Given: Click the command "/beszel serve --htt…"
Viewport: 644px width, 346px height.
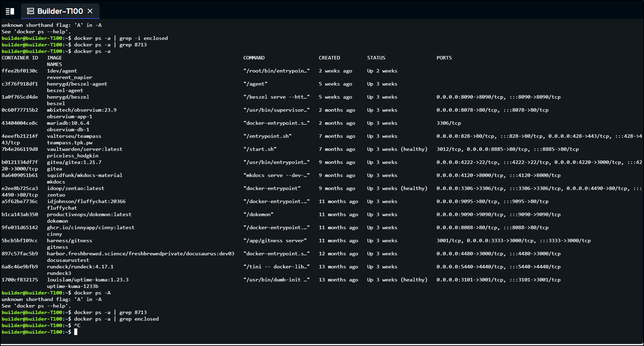Looking at the screenshot, I should (x=276, y=97).
